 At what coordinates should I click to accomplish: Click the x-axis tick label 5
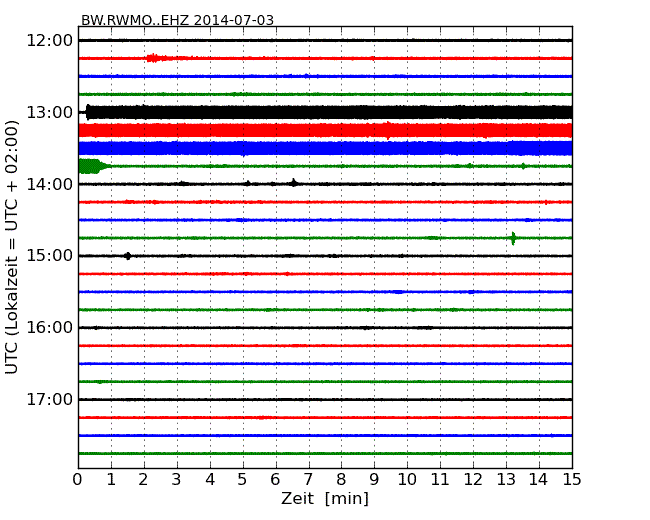tap(242, 480)
